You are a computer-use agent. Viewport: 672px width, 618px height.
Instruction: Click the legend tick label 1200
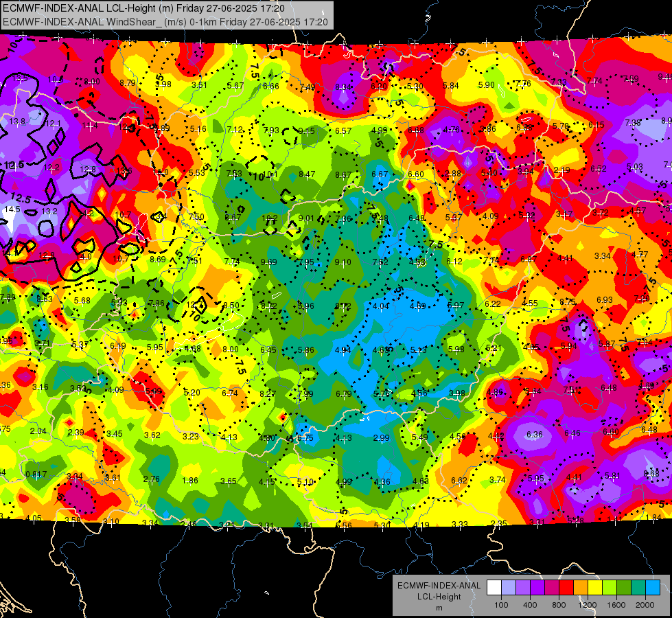click(x=588, y=605)
